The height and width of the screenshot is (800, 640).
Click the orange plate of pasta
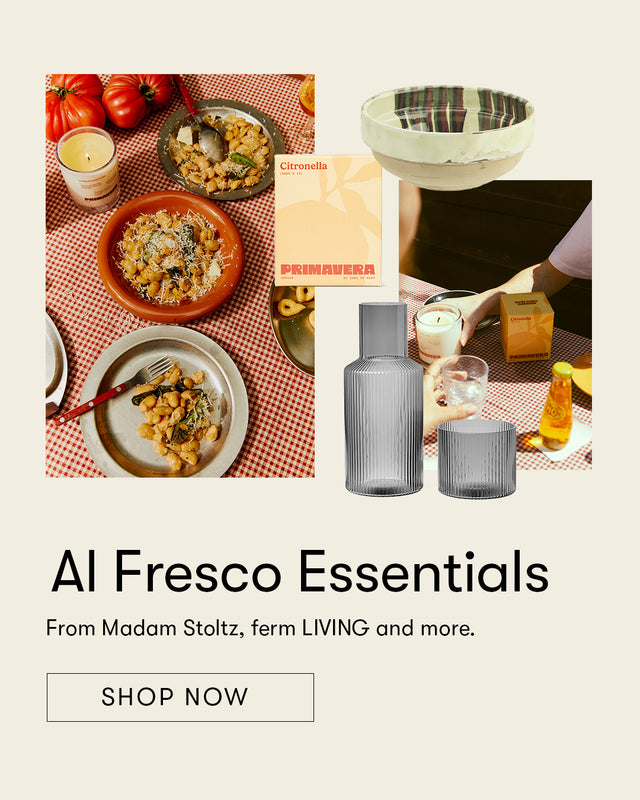click(x=170, y=257)
